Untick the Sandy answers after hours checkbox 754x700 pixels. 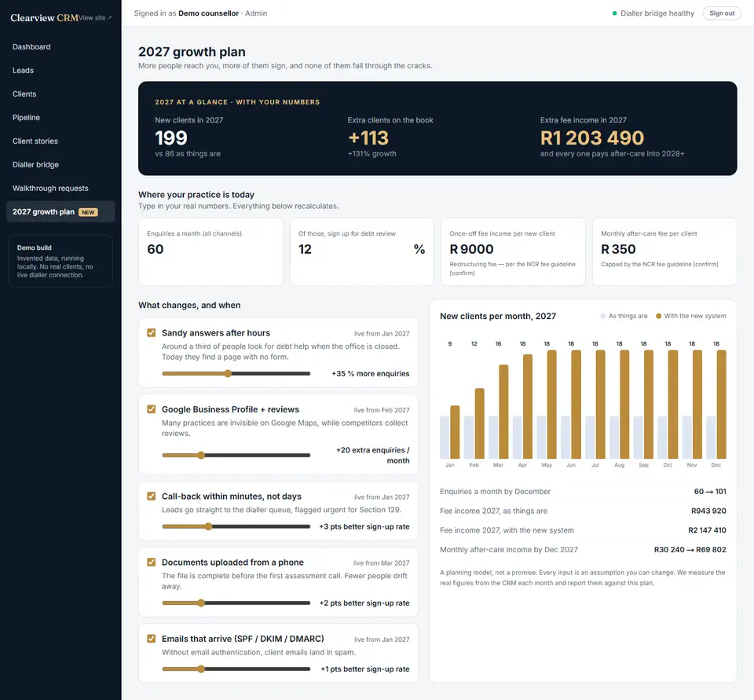click(151, 333)
